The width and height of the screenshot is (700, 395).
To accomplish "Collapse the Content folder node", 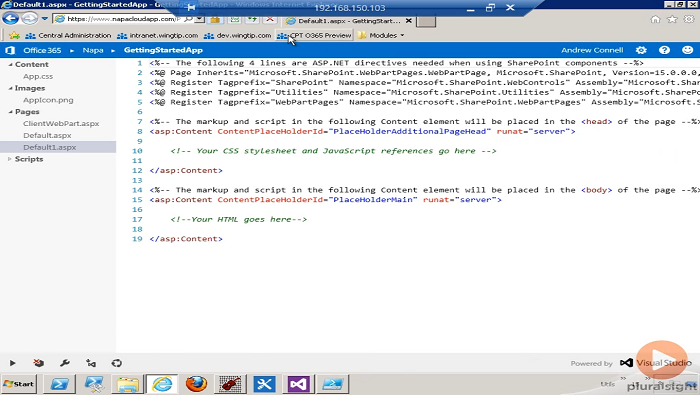I will [10, 64].
